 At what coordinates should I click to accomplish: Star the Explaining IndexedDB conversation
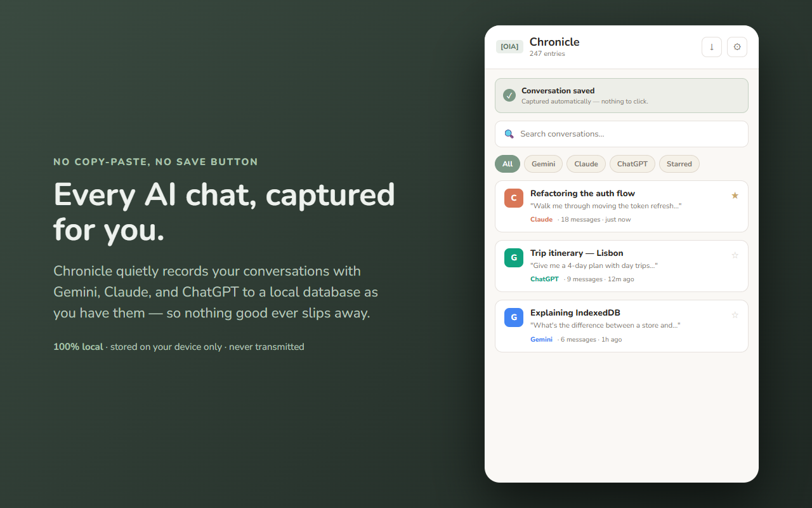click(x=735, y=315)
